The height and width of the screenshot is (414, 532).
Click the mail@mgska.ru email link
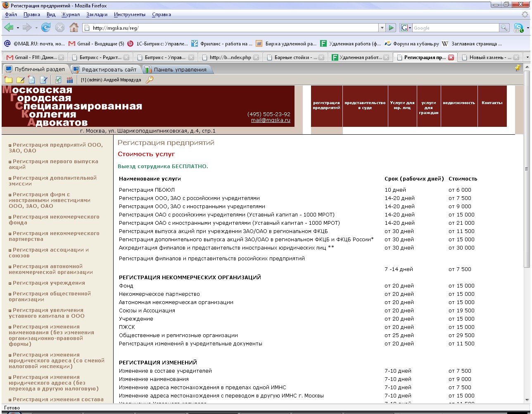coord(271,120)
